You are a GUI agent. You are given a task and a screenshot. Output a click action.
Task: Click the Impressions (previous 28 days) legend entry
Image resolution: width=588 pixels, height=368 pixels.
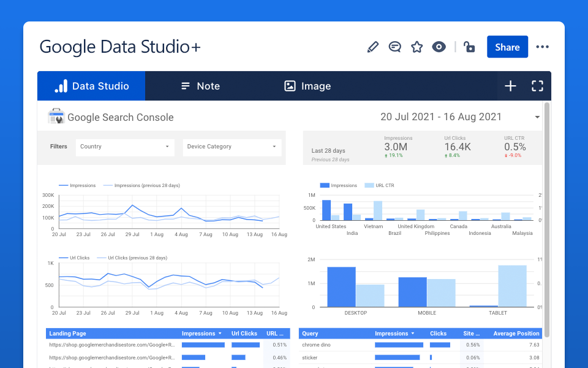pos(141,185)
